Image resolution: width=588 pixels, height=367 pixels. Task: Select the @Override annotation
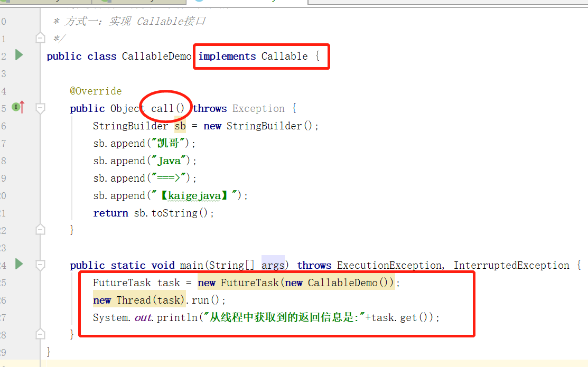[x=96, y=91]
